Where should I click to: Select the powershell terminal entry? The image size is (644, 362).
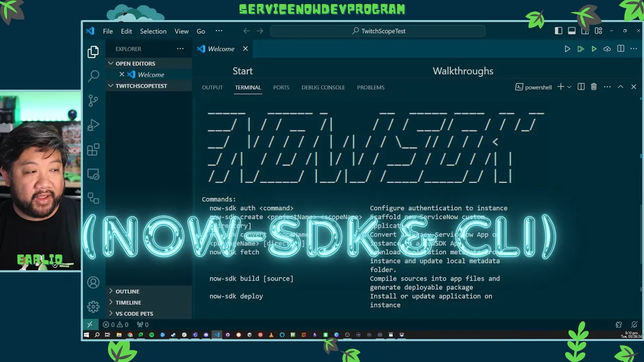533,87
